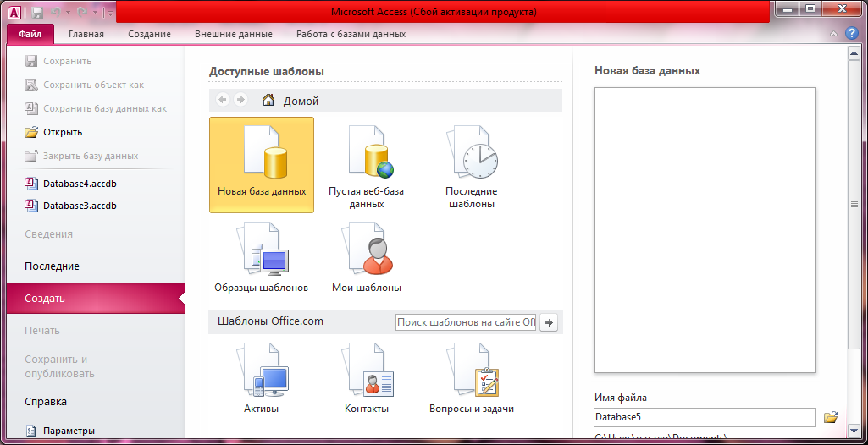The height and width of the screenshot is (445, 868).
Task: Select the Активы Office.com template
Action: pyautogui.click(x=262, y=378)
